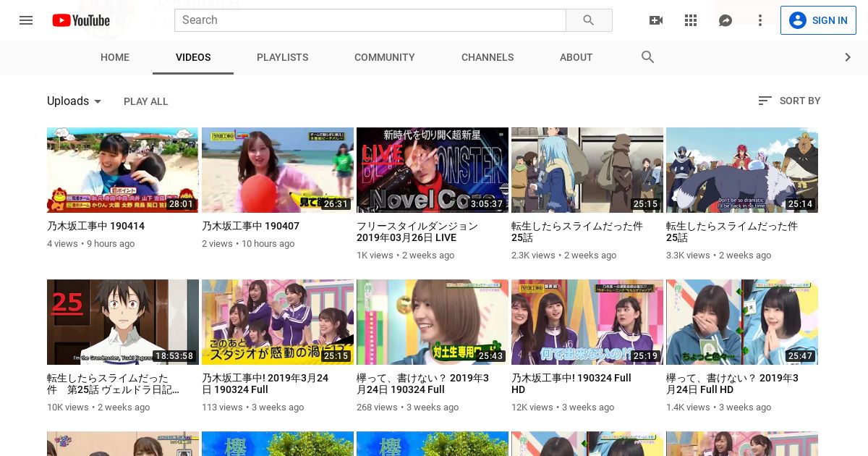
Task: Search within channel magnifier icon
Action: 648,57
